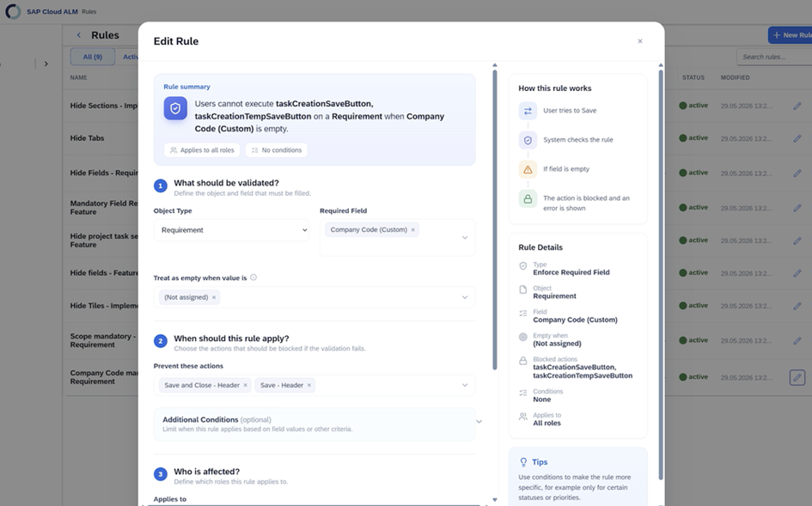Image resolution: width=812 pixels, height=506 pixels.
Task: Click the shield icon in the Rule summary
Action: click(175, 108)
